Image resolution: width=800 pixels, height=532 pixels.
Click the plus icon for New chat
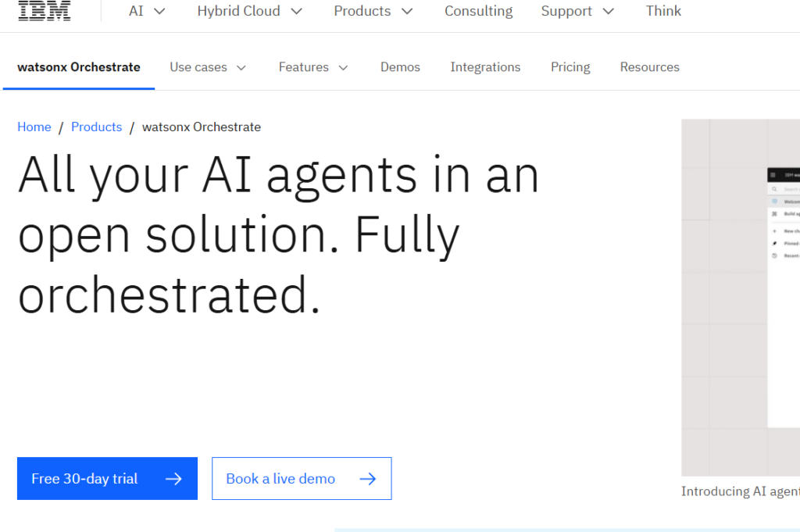775,230
